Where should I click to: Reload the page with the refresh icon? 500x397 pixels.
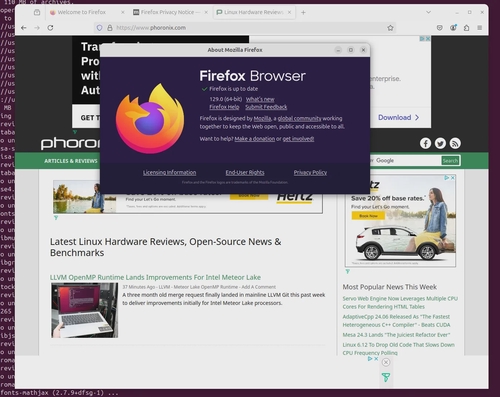click(50, 28)
